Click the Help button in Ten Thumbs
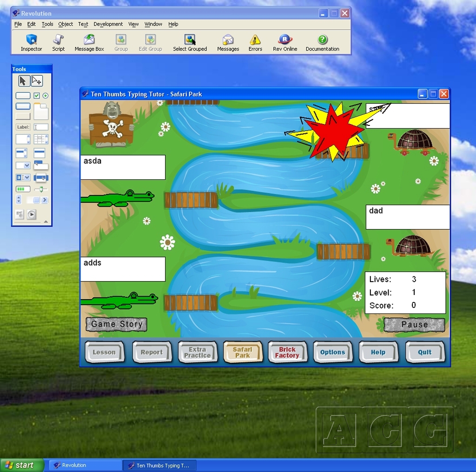 coord(378,352)
